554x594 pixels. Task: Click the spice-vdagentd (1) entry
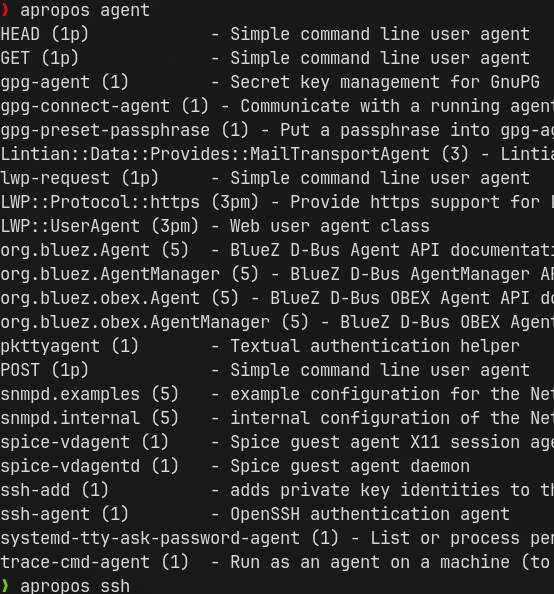click(x=89, y=466)
